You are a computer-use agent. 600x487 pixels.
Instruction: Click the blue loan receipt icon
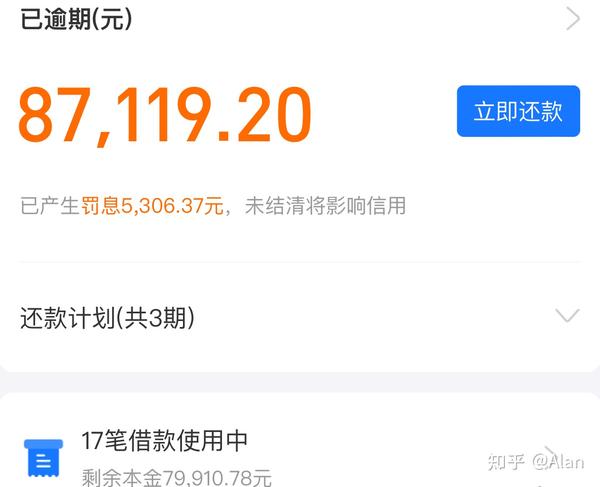pyautogui.click(x=43, y=458)
